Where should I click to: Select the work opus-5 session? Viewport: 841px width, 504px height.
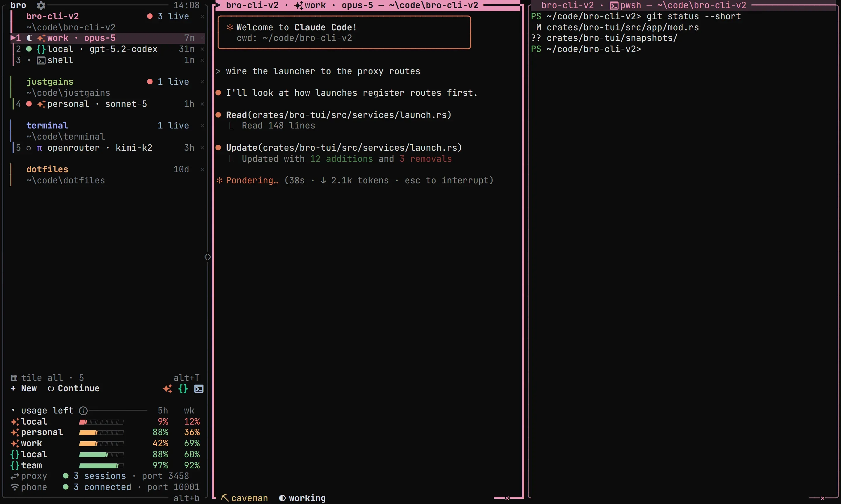(108, 38)
